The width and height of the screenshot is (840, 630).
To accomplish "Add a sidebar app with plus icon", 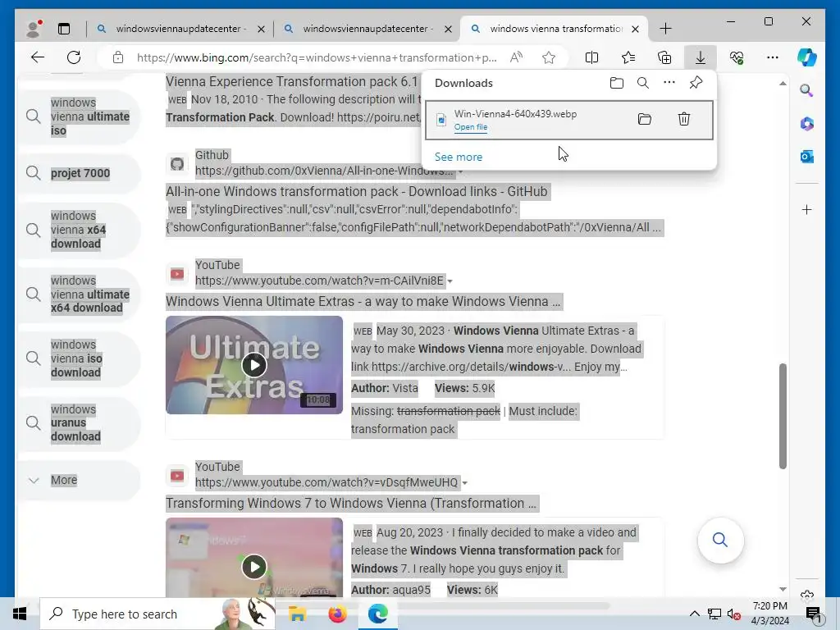I will pos(807,209).
